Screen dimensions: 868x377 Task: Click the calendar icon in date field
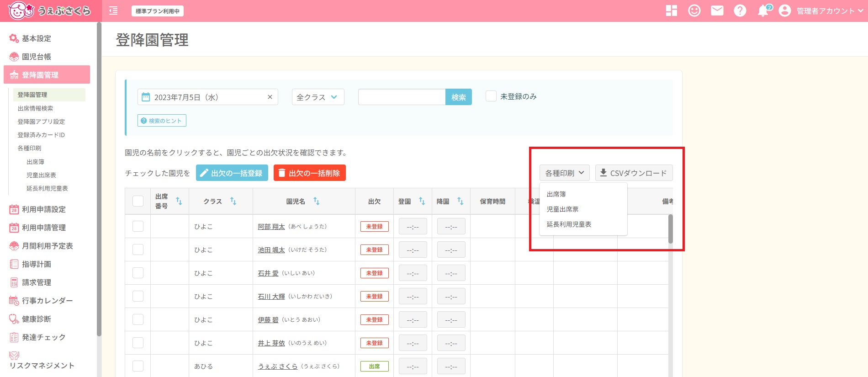146,97
